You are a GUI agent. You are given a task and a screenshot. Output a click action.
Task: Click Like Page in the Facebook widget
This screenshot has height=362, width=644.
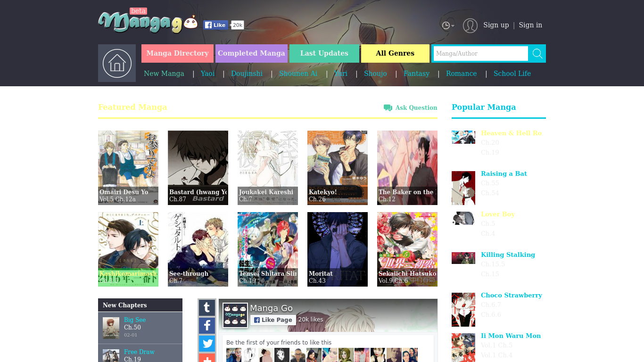click(x=273, y=320)
